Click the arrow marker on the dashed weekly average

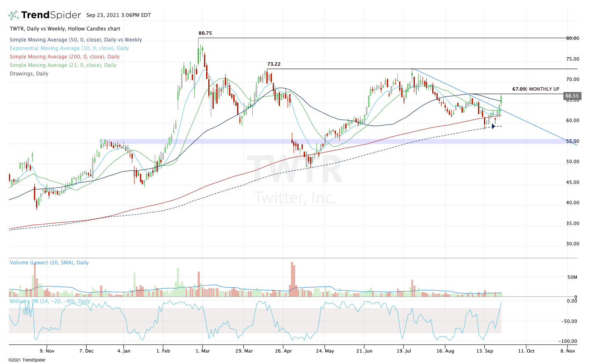pyautogui.click(x=493, y=126)
